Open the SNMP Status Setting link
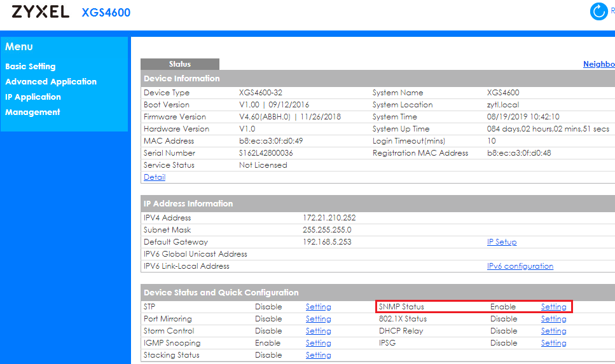This screenshot has height=364, width=615. tap(553, 307)
